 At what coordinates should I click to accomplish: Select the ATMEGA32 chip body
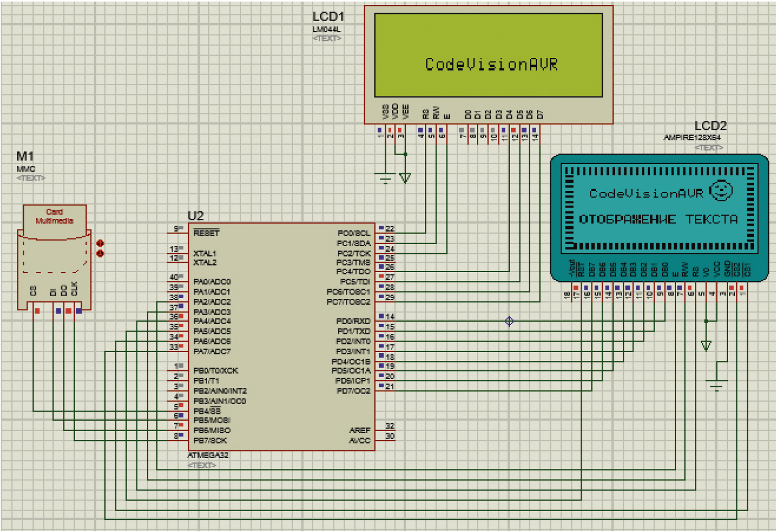281,337
